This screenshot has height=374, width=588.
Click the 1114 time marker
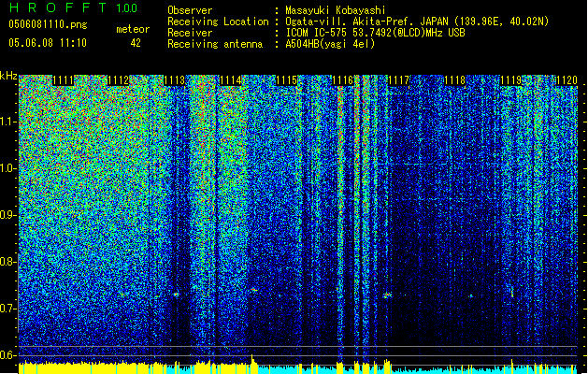[x=230, y=80]
